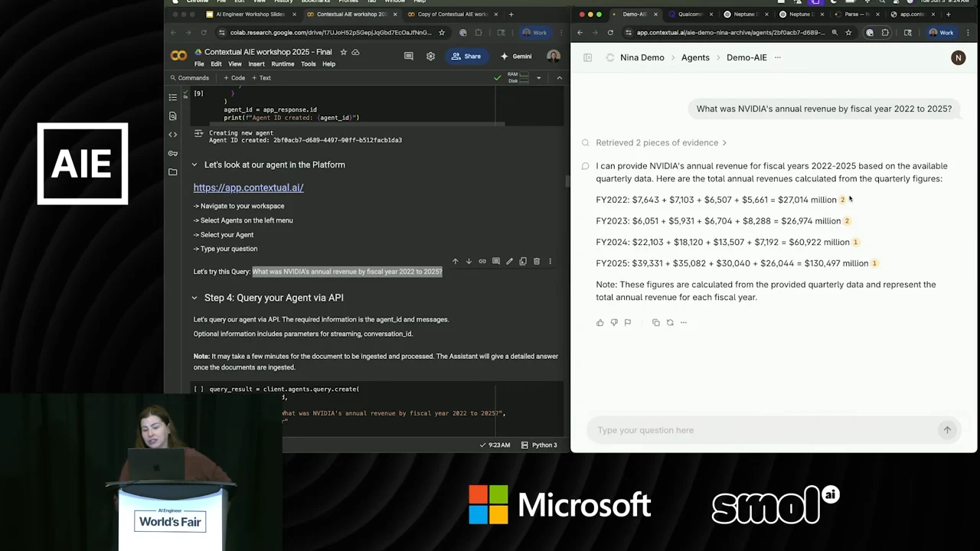Go to Nina Demo breadcrumb
Viewport: 980px width, 551px height.
click(x=642, y=57)
